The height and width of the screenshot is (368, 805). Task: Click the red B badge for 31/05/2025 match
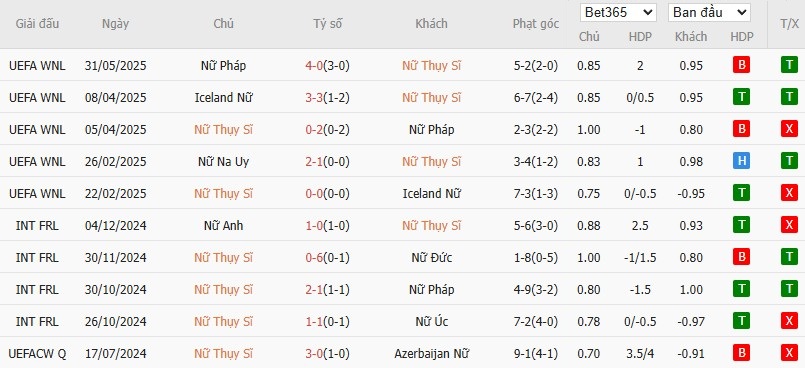pyautogui.click(x=741, y=65)
